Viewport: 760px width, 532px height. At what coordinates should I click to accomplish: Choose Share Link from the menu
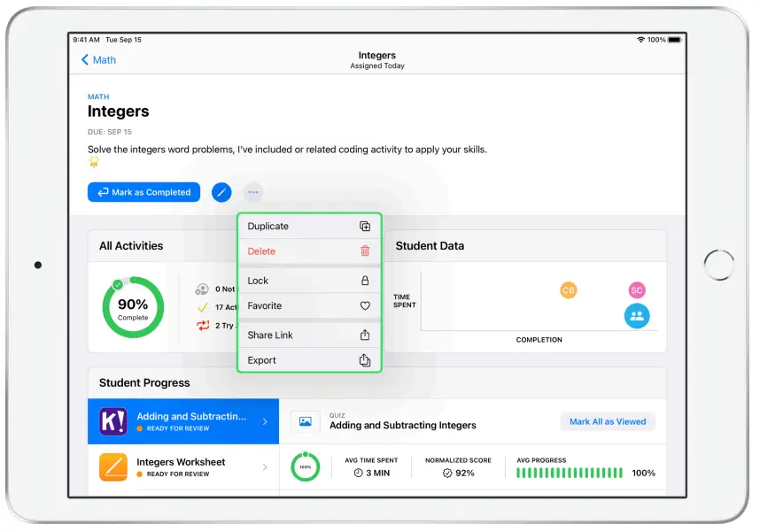point(309,335)
